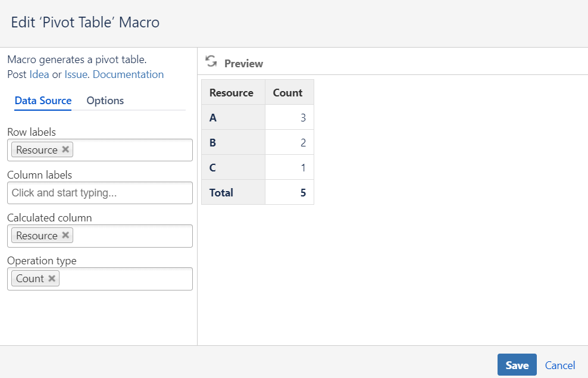This screenshot has width=588, height=378.
Task: Remove Resource tag from Calculated column
Action: pyautogui.click(x=66, y=236)
